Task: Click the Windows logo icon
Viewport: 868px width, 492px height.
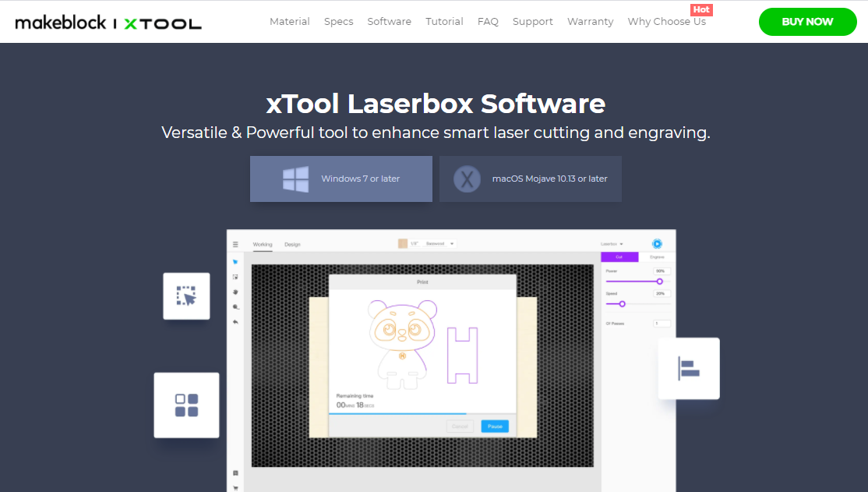Action: 295,179
